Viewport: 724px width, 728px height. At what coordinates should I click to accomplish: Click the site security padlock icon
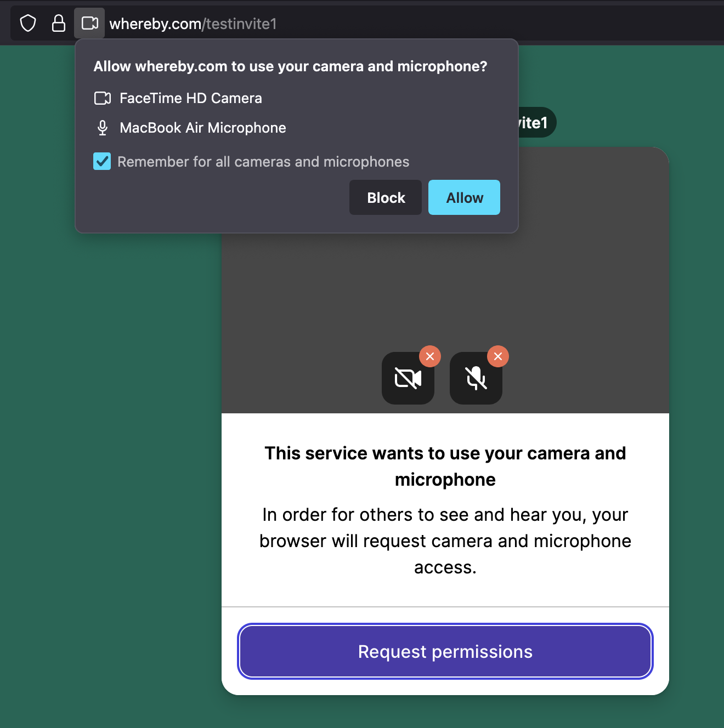(x=59, y=24)
